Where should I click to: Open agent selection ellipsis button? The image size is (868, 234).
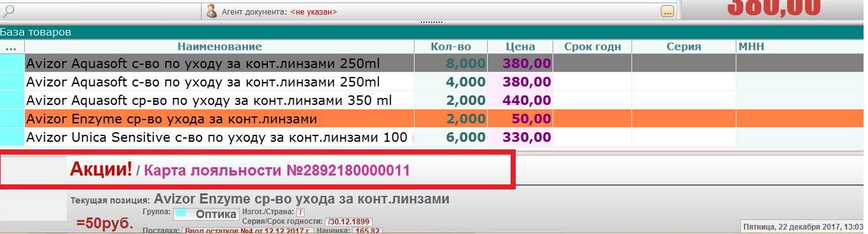[667, 11]
